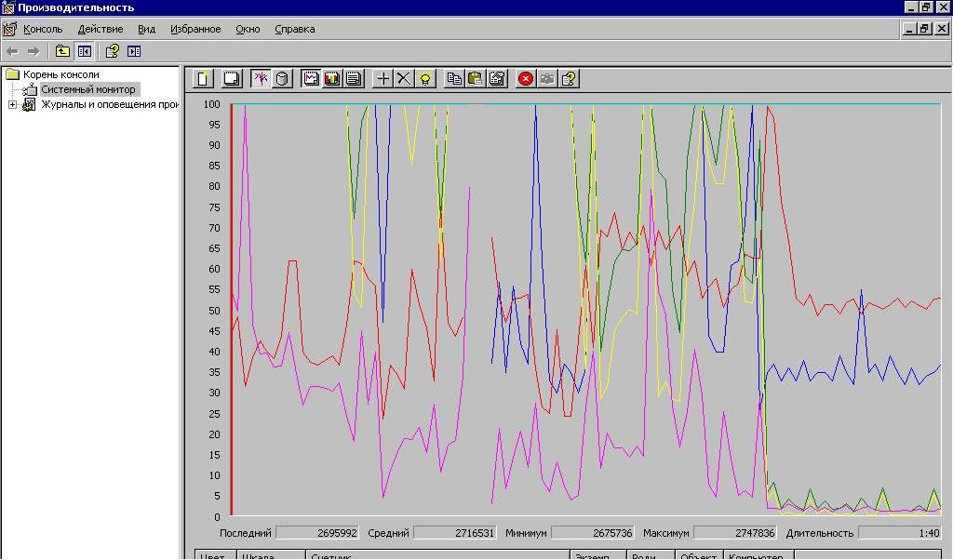Click the View Log Data cylinder icon
953x560 pixels.
[282, 79]
